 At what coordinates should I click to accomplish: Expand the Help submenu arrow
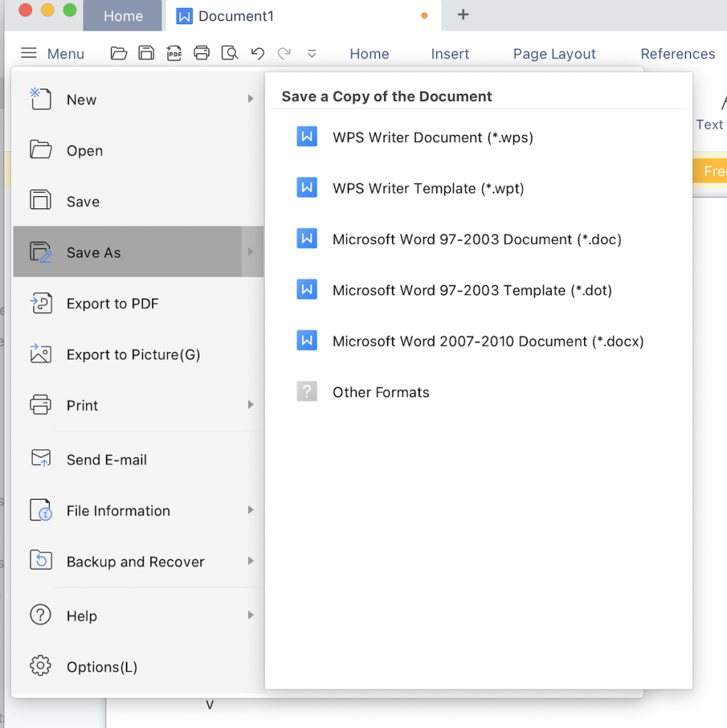click(251, 615)
